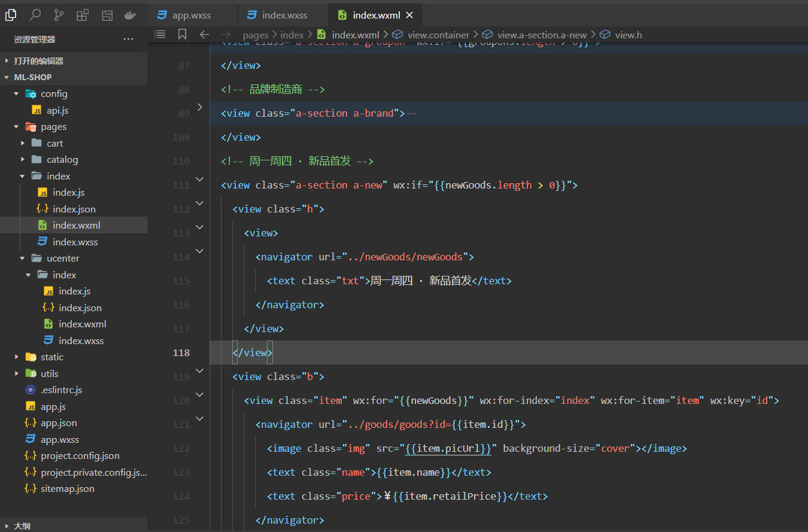Screen dimensions: 808x532
Task: Select the index.wxml editor tab
Action: pyautogui.click(x=375, y=15)
